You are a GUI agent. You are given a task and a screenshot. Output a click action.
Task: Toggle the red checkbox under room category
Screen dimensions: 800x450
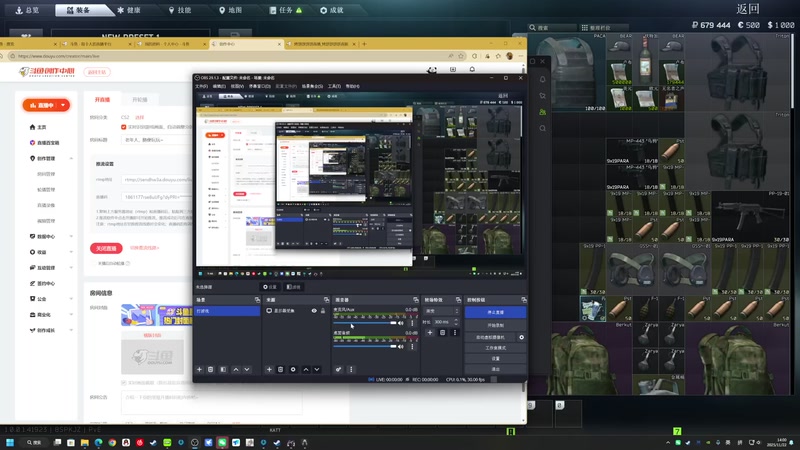[x=123, y=127]
